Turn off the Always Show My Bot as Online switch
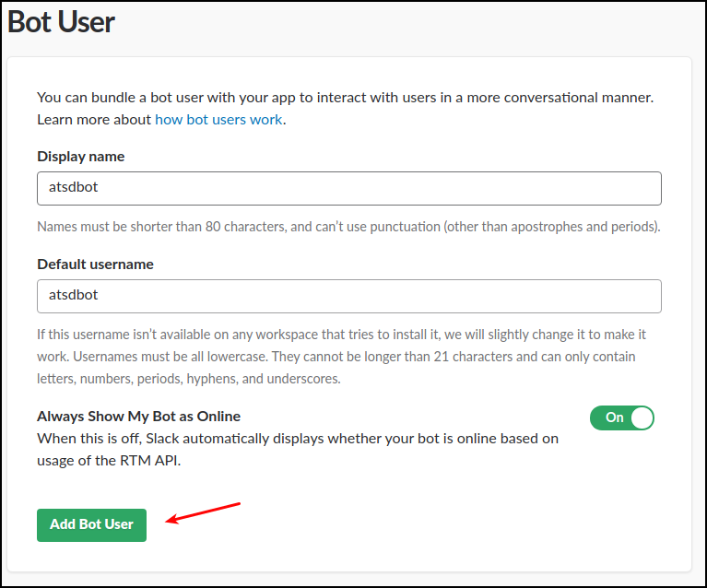 pos(622,417)
